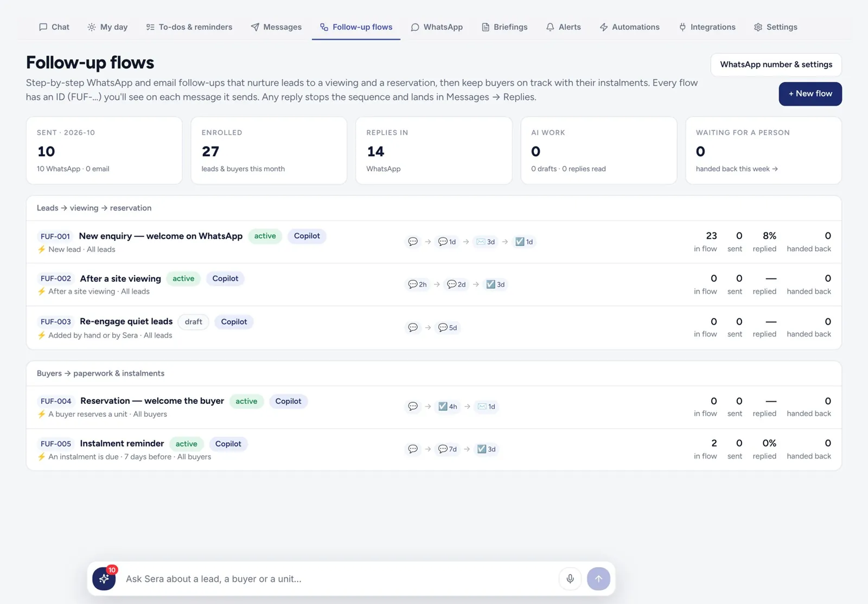Click the 8% replied stat on FUF-001
Viewport: 868px width, 604px height.
(x=765, y=241)
